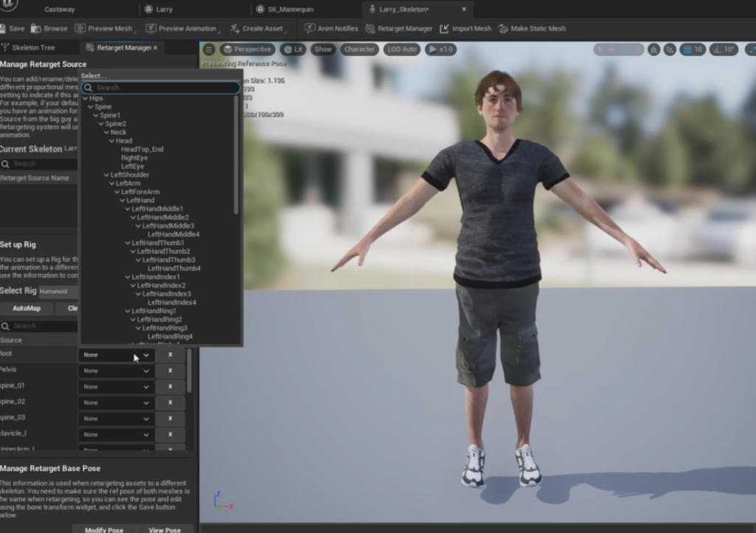Image resolution: width=756 pixels, height=533 pixels.
Task: Open the Pelvis bone mapping dropdown
Action: (x=117, y=371)
